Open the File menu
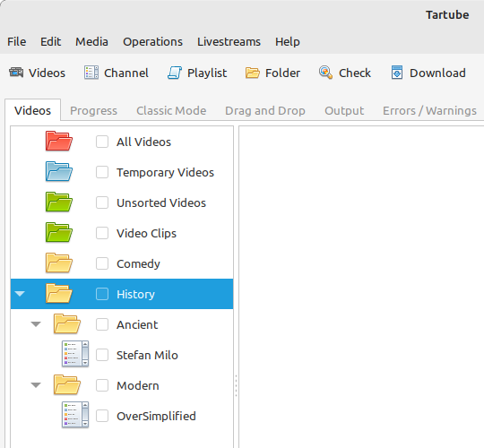 tap(17, 41)
